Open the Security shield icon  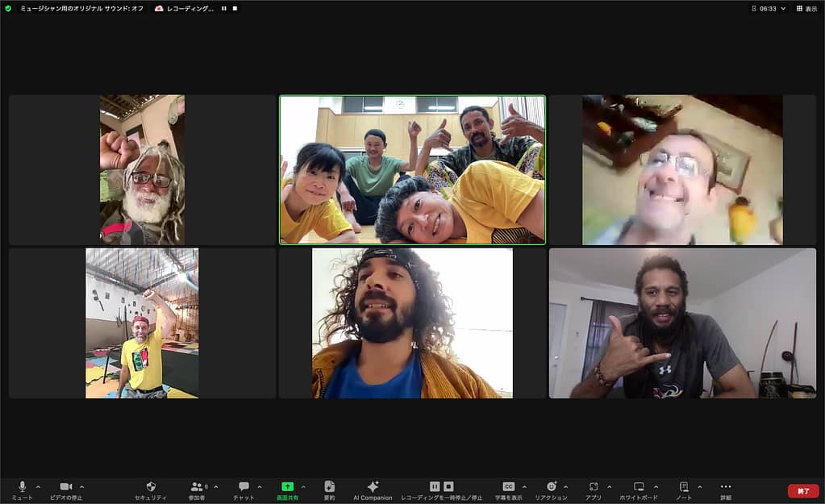151,486
